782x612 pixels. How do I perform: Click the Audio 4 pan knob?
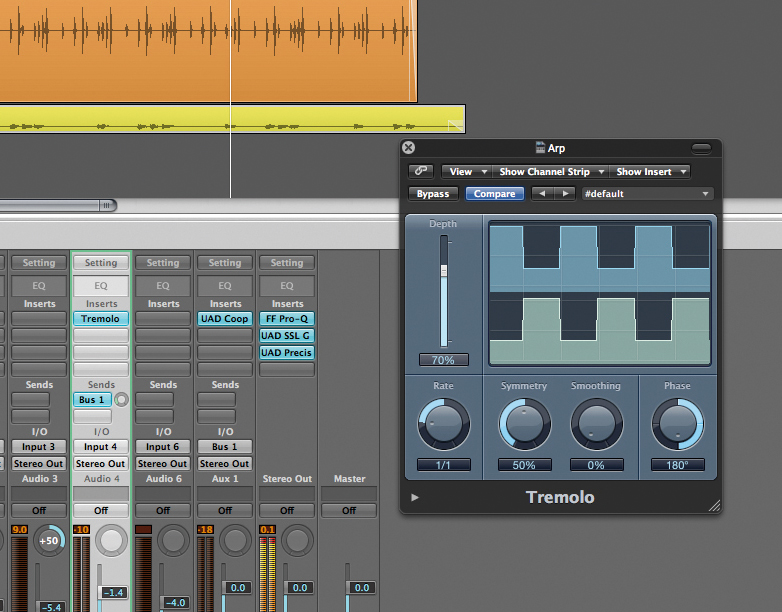click(x=111, y=541)
